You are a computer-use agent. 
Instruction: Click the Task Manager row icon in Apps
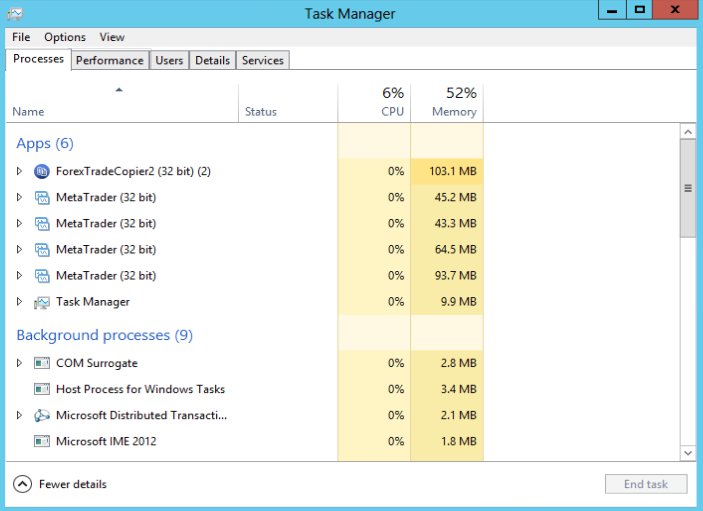pos(42,302)
